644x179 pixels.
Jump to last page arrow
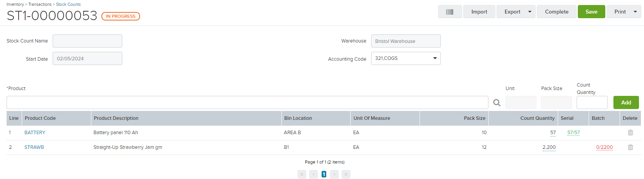click(346, 174)
